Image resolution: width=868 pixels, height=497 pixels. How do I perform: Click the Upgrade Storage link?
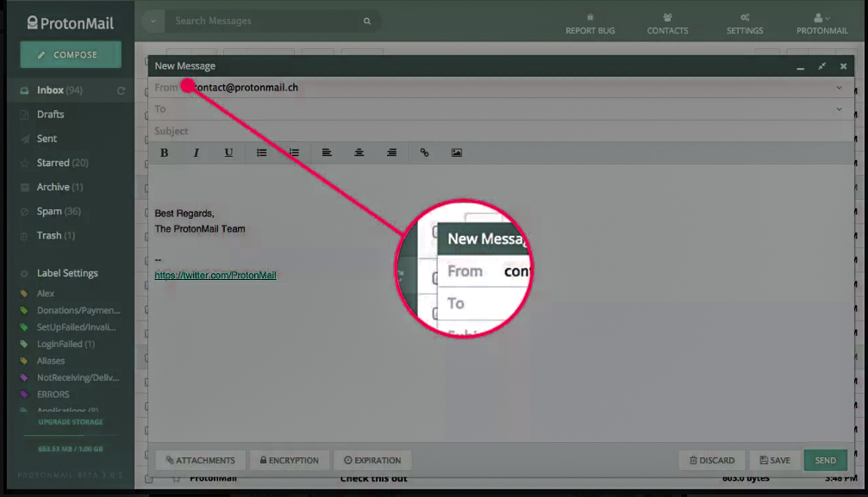pos(71,422)
